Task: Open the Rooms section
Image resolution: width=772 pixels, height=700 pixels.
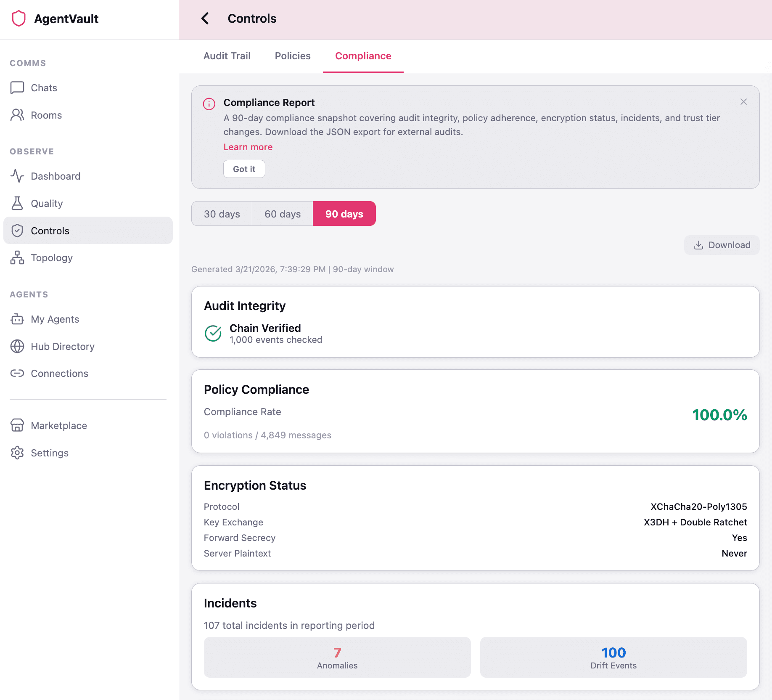Action: pyautogui.click(x=46, y=115)
